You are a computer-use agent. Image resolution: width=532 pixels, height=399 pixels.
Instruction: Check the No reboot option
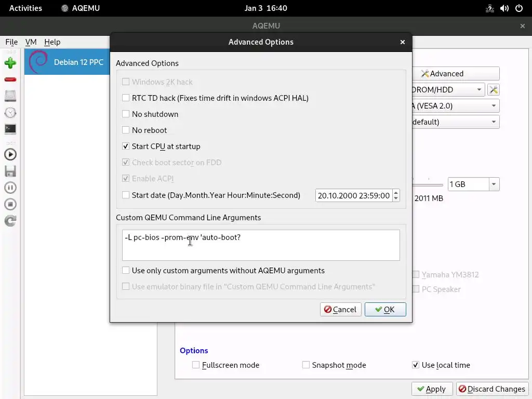(126, 130)
